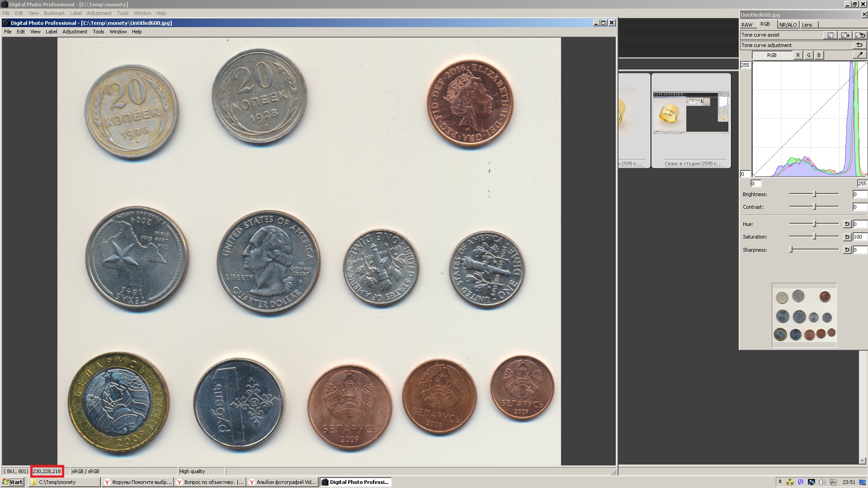
Task: Open the Windows Start button
Action: [12, 482]
